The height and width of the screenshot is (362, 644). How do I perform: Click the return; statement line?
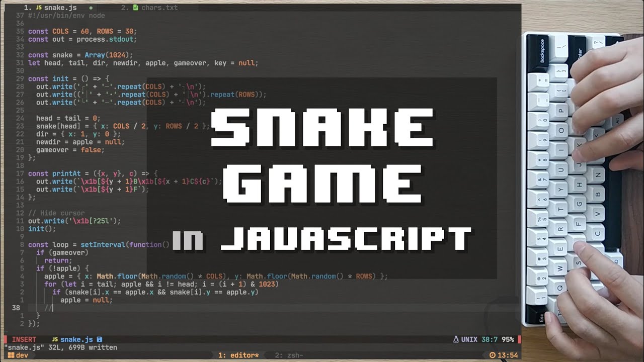58,260
